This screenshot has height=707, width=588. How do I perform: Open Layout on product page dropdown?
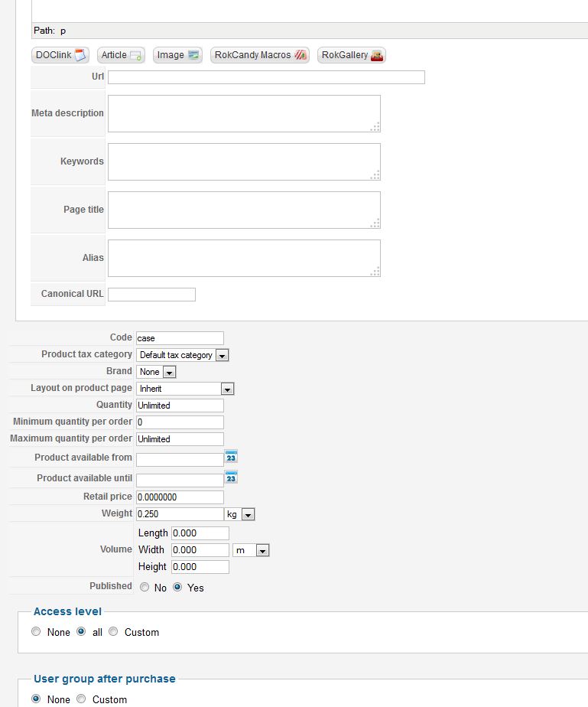click(x=185, y=389)
